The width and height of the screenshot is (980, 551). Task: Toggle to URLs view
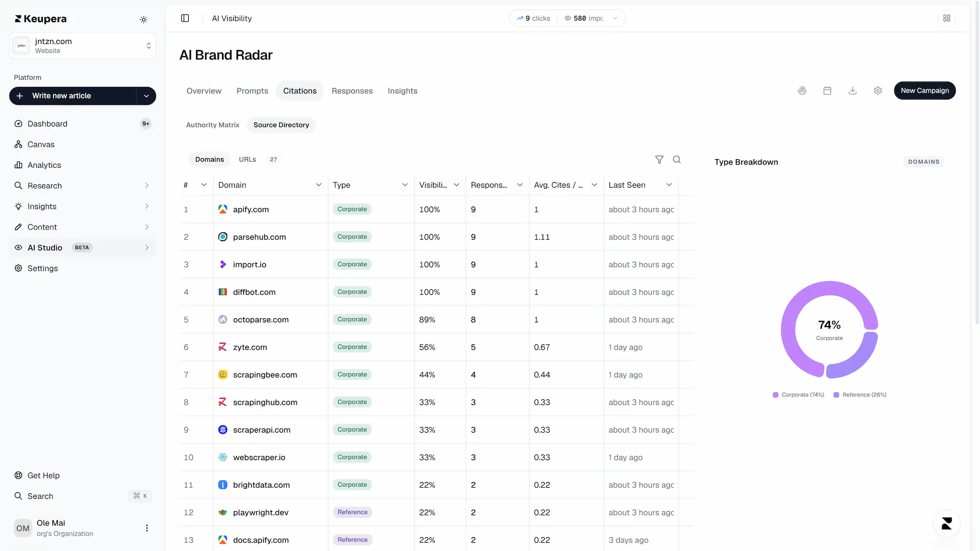[x=248, y=160]
